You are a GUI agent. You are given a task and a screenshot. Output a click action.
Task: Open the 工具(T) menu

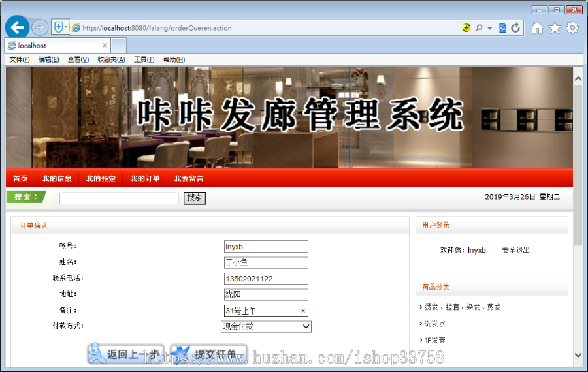[144, 59]
